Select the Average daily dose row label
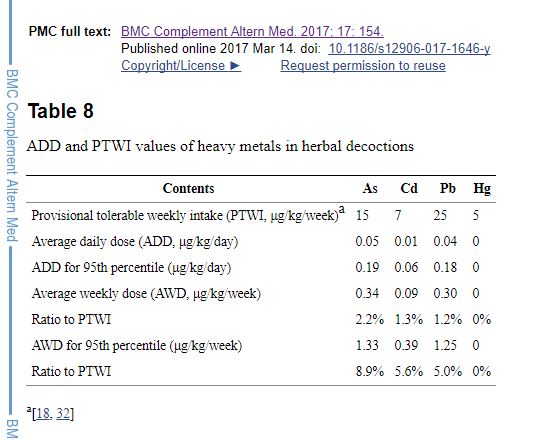Screen dimensions: 558x440 pyautogui.click(x=135, y=242)
